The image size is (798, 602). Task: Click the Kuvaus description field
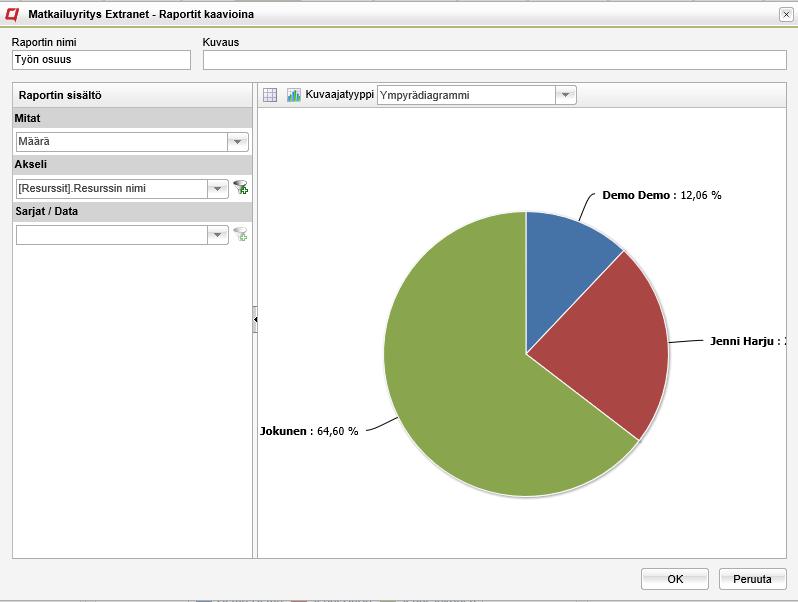(495, 60)
